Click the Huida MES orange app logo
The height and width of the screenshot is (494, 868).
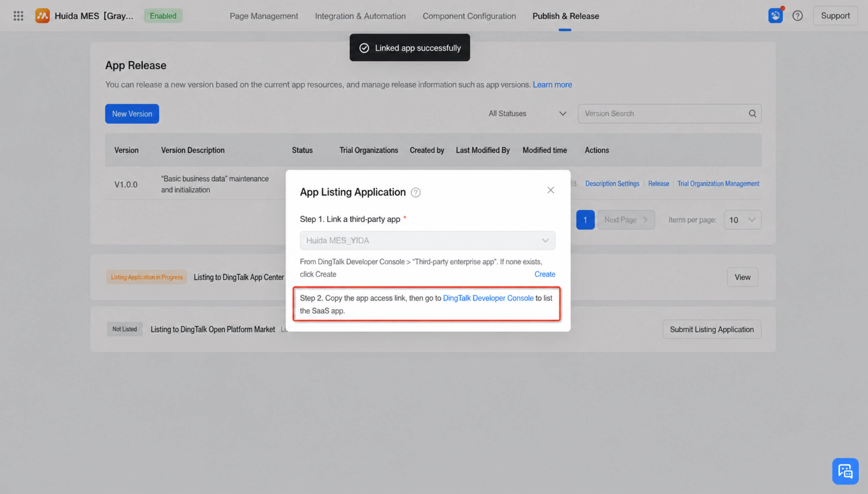(x=42, y=16)
